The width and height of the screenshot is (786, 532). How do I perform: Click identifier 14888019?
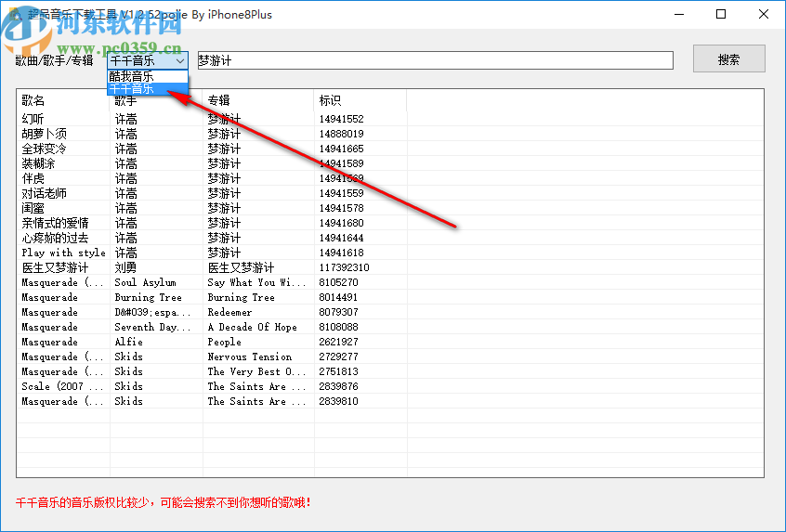[341, 134]
